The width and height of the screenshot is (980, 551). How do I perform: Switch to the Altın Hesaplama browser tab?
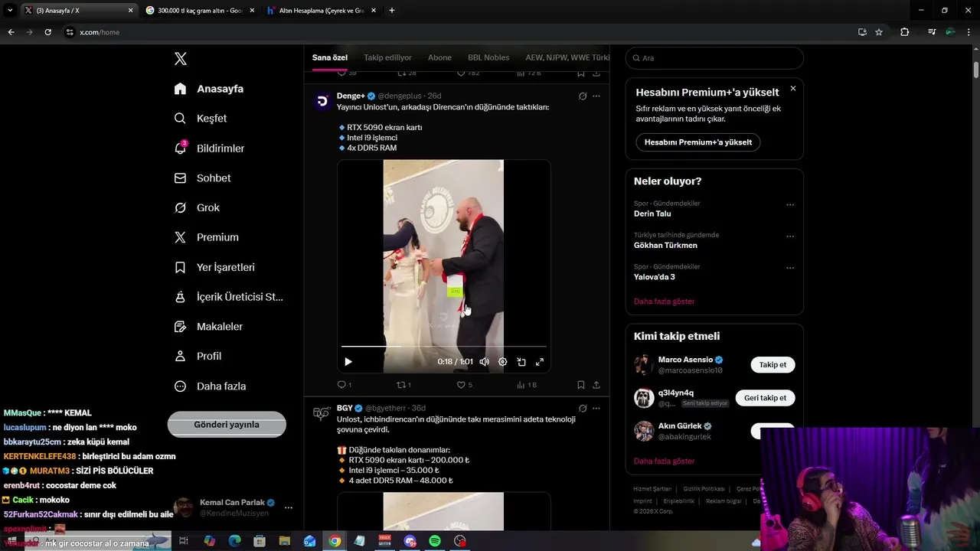click(x=322, y=11)
